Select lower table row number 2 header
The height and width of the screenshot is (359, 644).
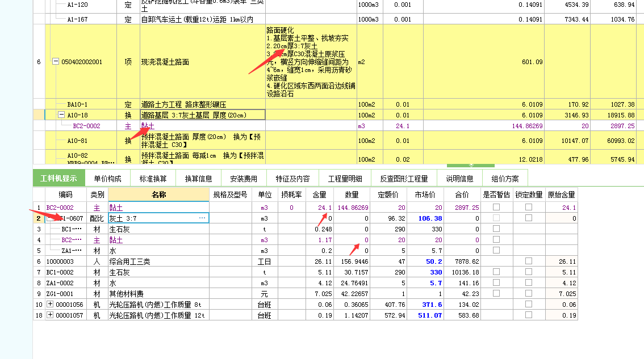pos(39,218)
